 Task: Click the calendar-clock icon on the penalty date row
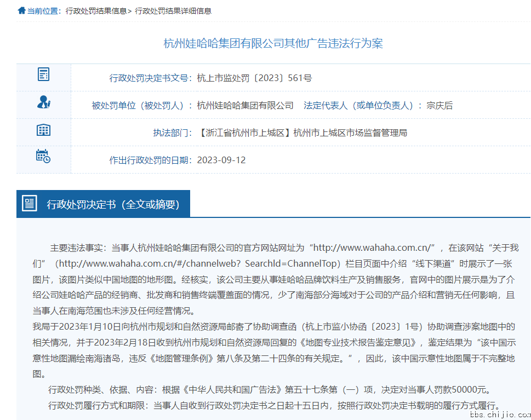click(x=43, y=157)
